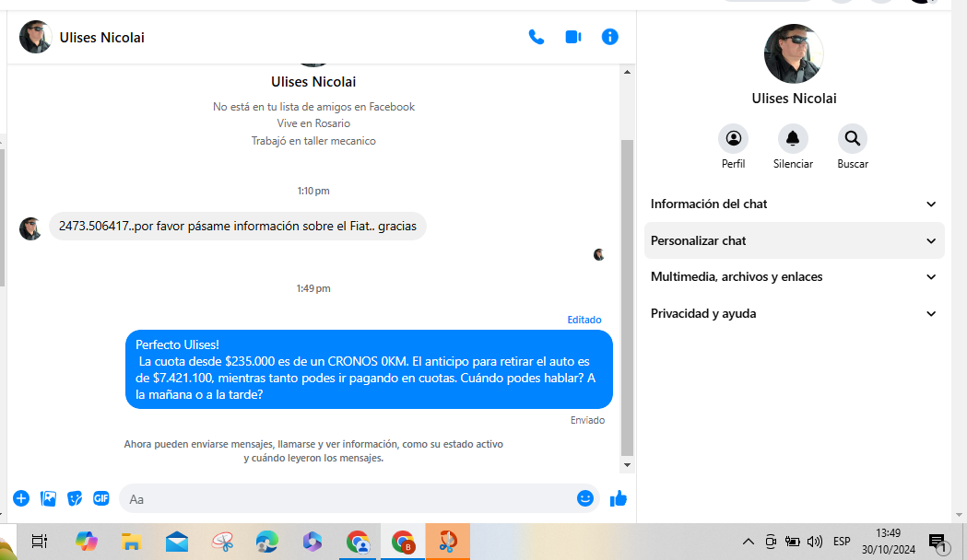This screenshot has width=967, height=560.
Task: Start a voice call with Ulises Nicolai
Action: click(x=536, y=37)
